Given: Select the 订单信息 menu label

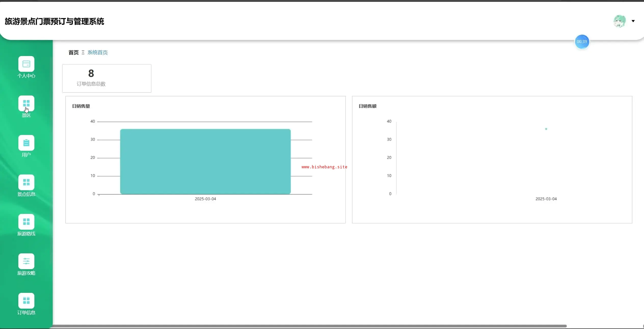Looking at the screenshot, I should click(x=26, y=312).
